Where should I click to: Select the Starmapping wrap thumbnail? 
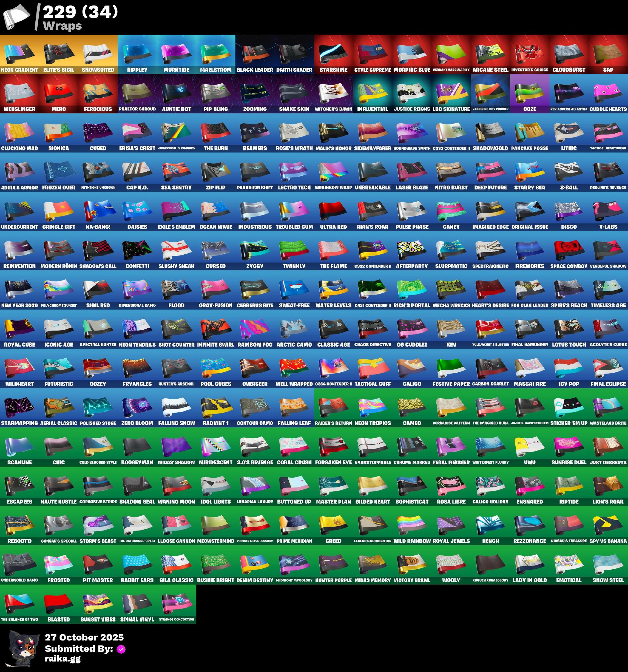pyautogui.click(x=19, y=407)
